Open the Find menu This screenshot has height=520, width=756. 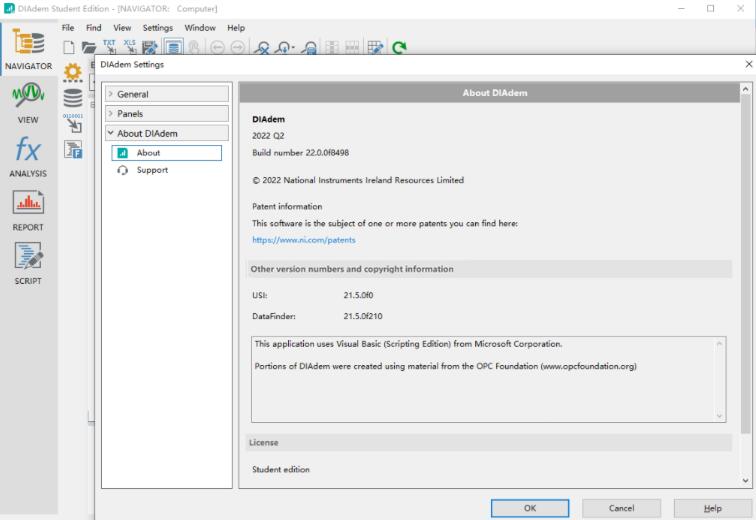[x=94, y=28]
